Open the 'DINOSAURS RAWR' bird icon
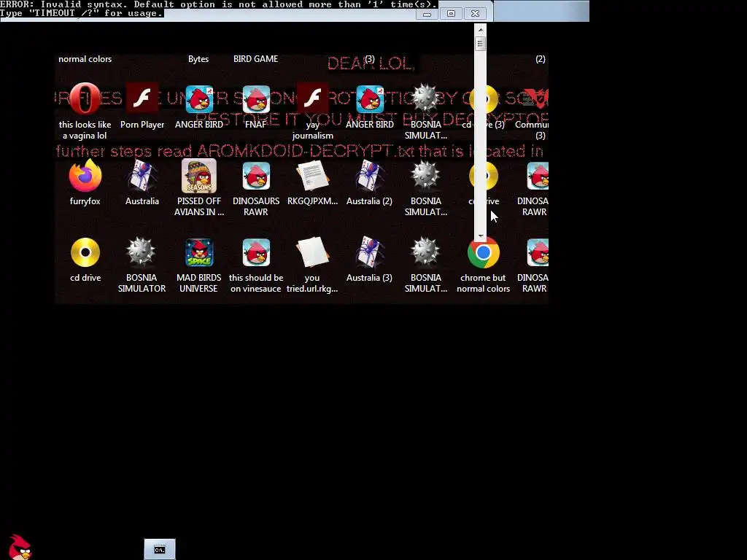 click(x=256, y=176)
